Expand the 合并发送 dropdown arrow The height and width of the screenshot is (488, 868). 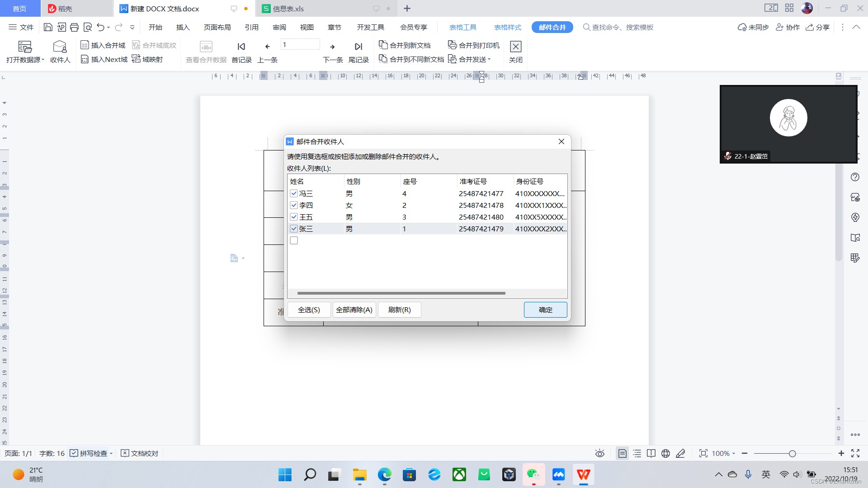click(x=489, y=59)
